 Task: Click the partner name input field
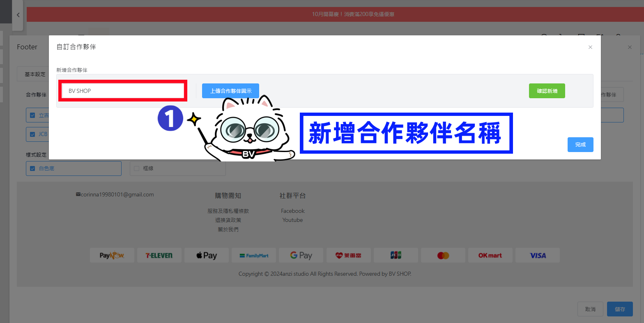[123, 91]
